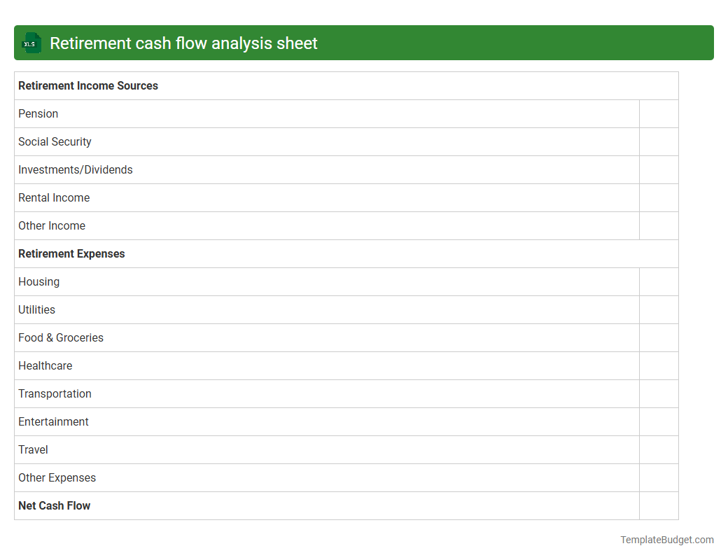
Task: Click the Utilities row
Action: point(36,309)
